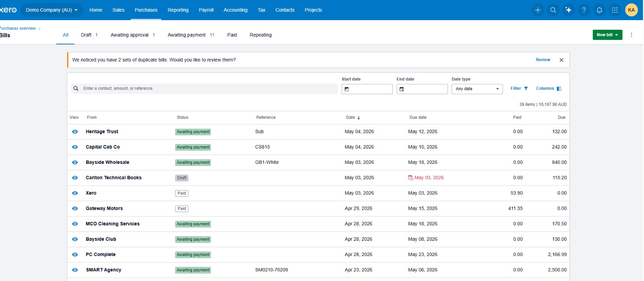Open the global search icon

(x=553, y=10)
